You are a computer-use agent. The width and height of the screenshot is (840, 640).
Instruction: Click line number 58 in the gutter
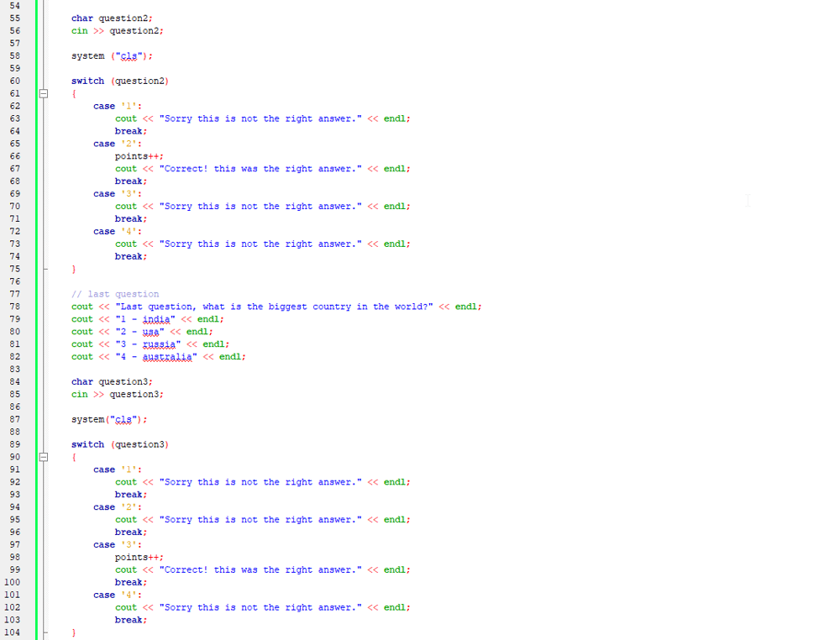click(x=14, y=56)
